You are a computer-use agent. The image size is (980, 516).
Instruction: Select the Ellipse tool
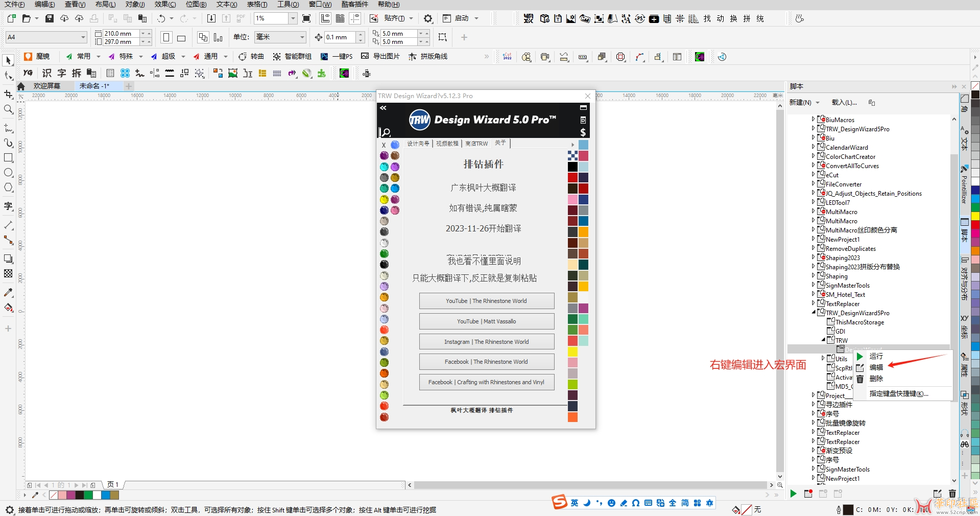8,173
